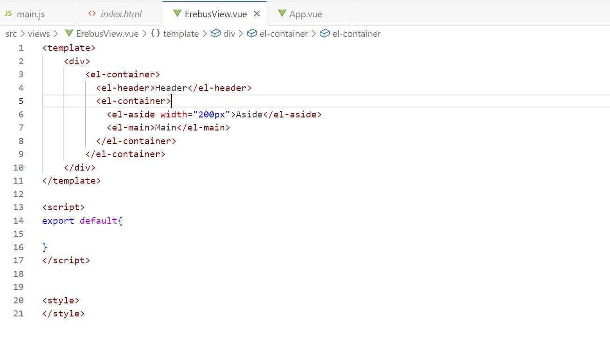
Task: Click the opening <style> tag on line 20
Action: click(x=61, y=301)
